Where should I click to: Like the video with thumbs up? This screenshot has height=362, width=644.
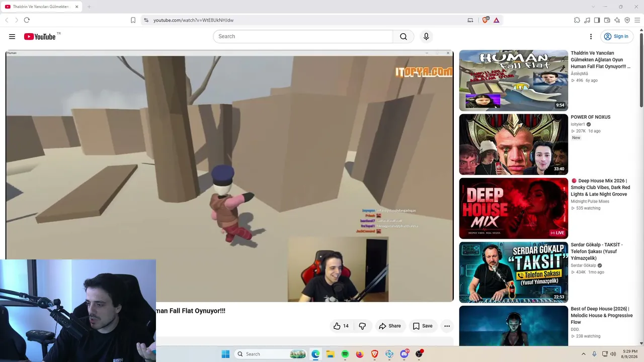pyautogui.click(x=341, y=326)
